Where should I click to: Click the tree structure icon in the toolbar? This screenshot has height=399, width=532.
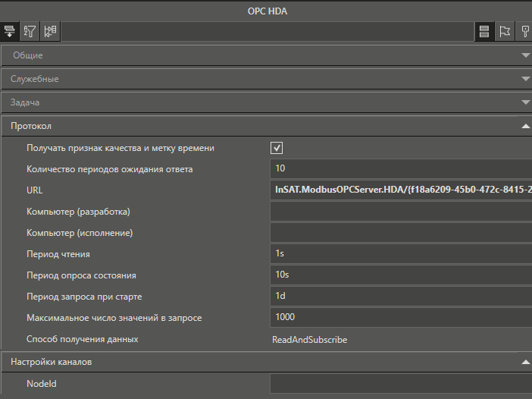click(x=51, y=31)
